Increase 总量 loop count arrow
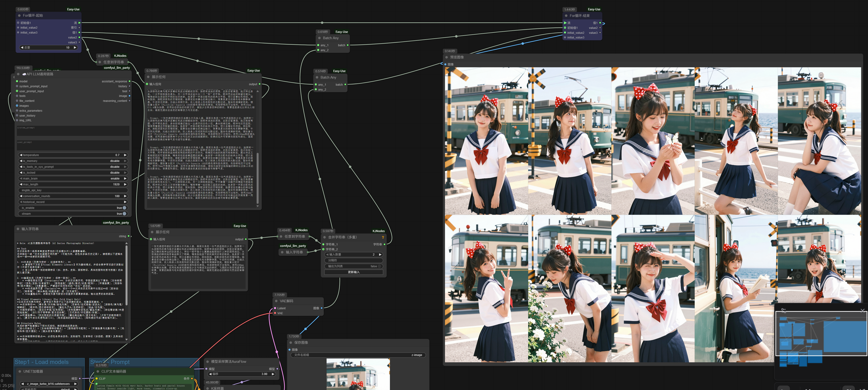This screenshot has width=868, height=390. click(x=75, y=48)
